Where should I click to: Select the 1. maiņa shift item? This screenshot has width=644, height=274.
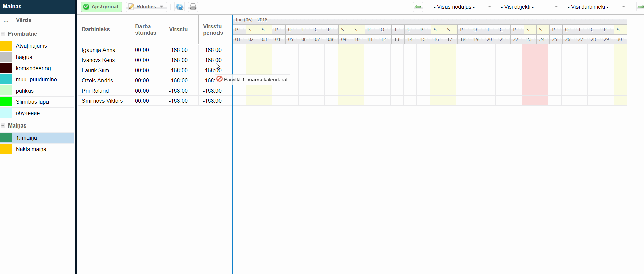26,138
